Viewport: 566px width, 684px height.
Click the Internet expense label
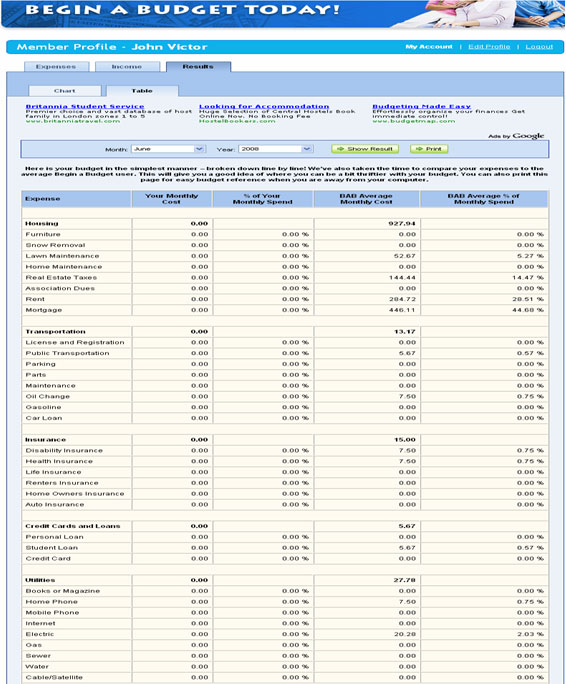pyautogui.click(x=40, y=624)
